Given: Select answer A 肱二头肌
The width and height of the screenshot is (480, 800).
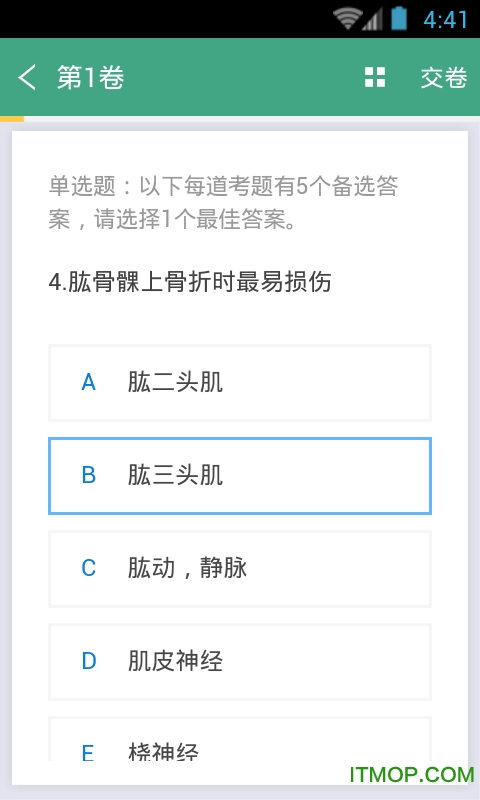Looking at the screenshot, I should pos(240,383).
